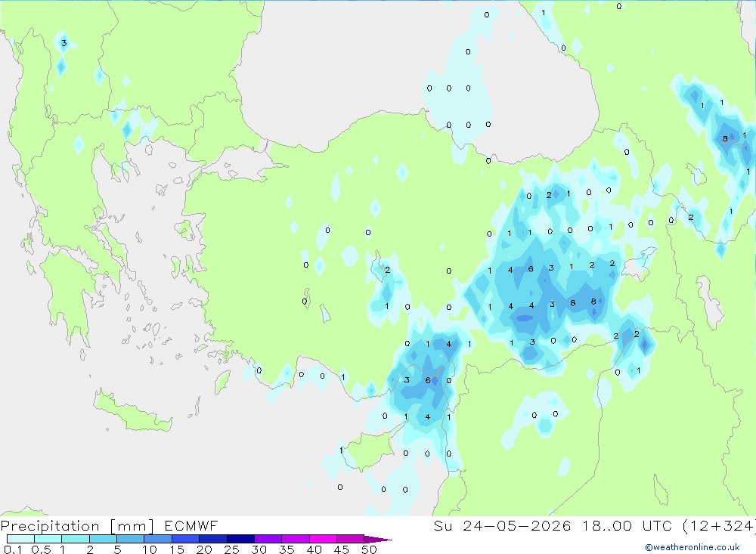
Task: Click the '0.1' legend scale number
Action: (13, 549)
